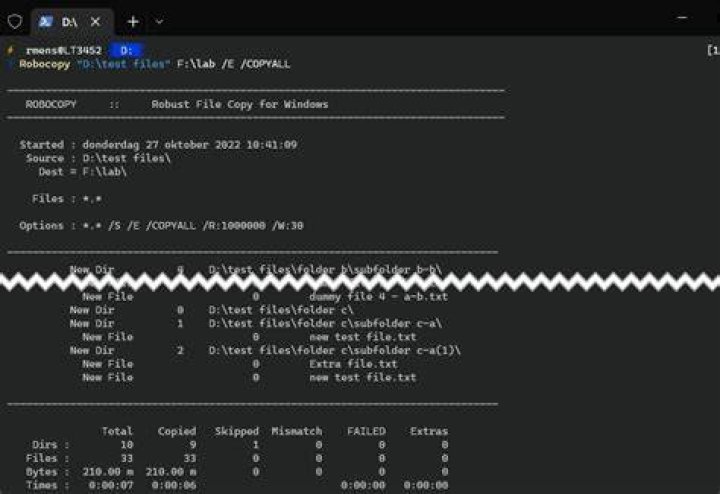The width and height of the screenshot is (720, 494).
Task: Close the D:\ terminal tab
Action: 96,22
